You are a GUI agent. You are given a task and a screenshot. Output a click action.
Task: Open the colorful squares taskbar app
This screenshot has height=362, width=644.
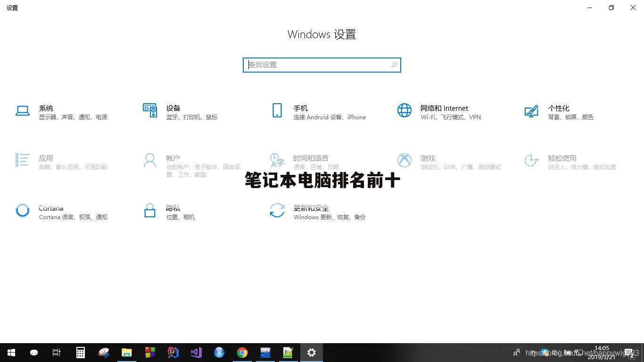pos(150,353)
